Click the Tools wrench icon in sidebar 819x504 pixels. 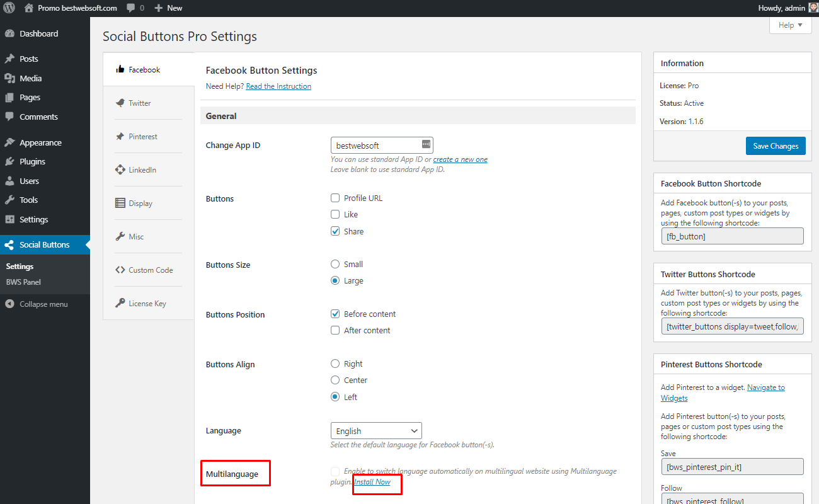click(x=9, y=200)
